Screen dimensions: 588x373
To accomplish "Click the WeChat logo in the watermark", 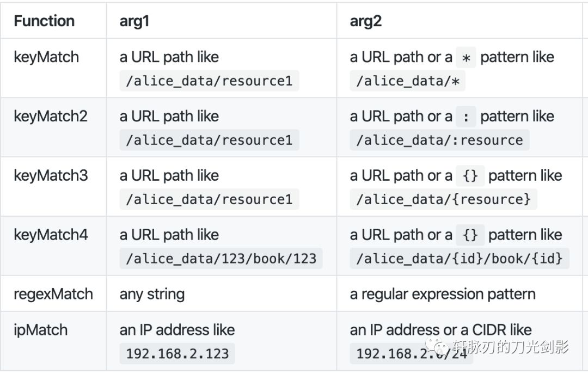I will (437, 346).
